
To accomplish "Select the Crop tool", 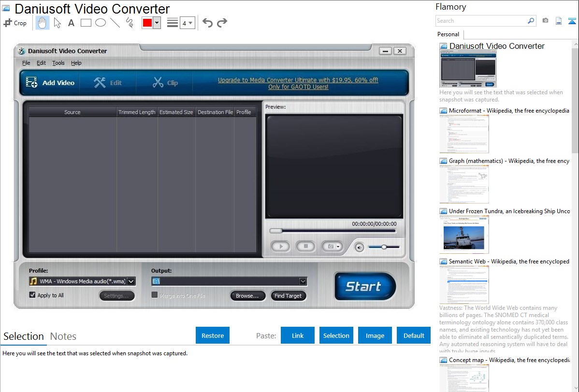I will (15, 23).
